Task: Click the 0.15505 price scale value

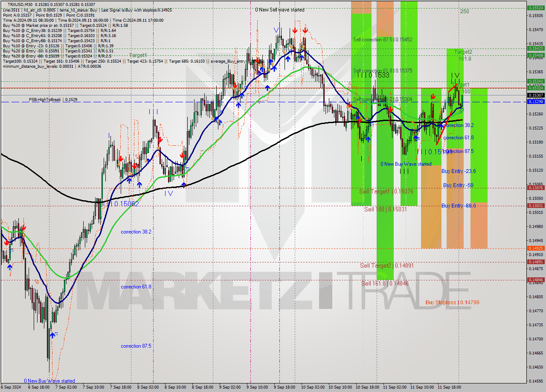Action: click(536, 16)
